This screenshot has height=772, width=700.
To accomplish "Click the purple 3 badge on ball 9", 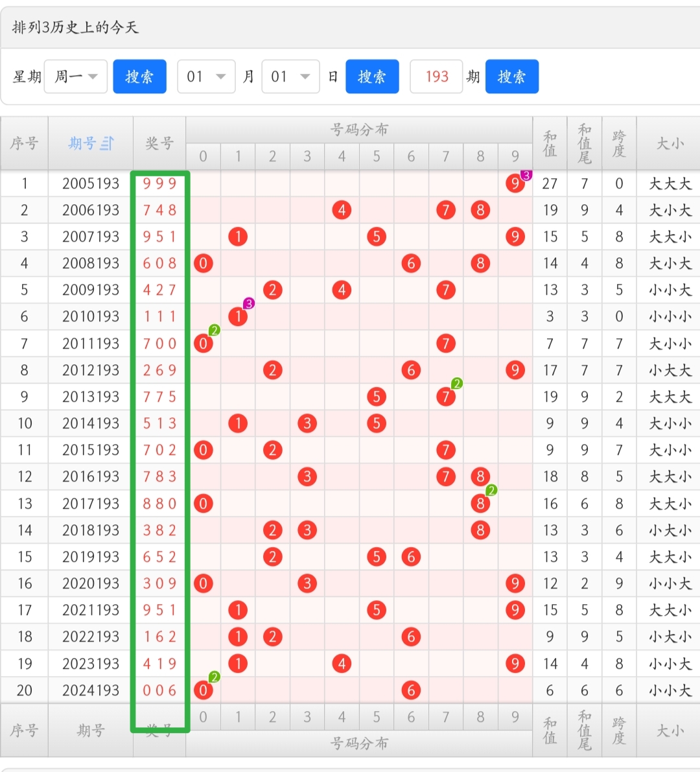I will 526,174.
